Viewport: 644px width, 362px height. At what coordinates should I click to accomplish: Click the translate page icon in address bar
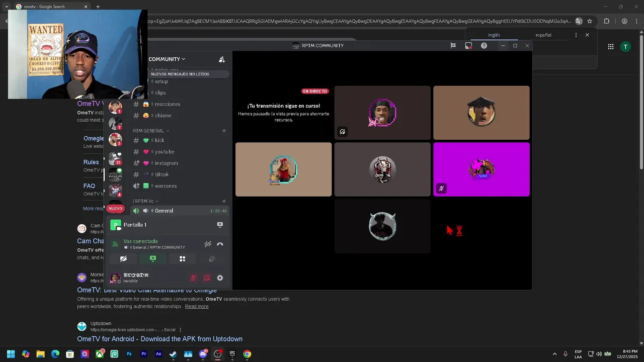tap(579, 21)
